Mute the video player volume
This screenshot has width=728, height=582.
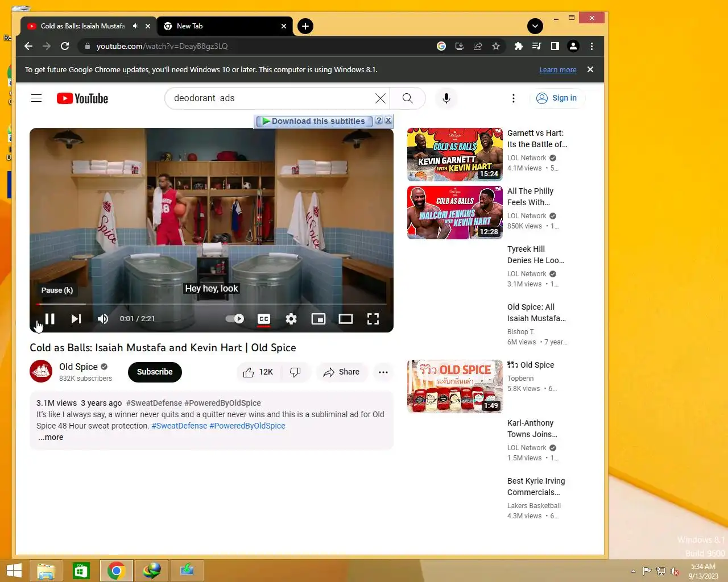103,319
